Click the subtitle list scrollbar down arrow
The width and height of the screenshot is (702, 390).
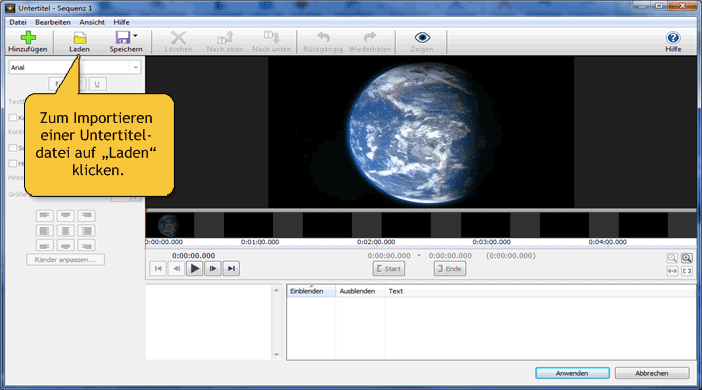tap(276, 354)
